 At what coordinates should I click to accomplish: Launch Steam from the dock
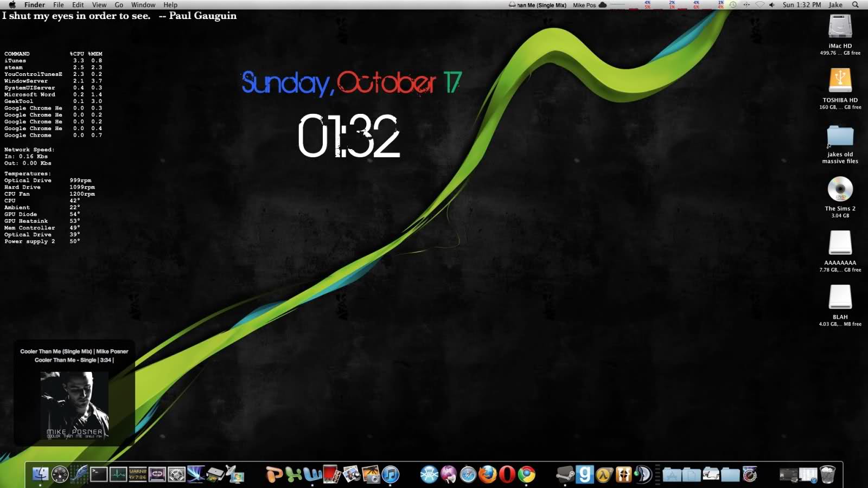[565, 474]
